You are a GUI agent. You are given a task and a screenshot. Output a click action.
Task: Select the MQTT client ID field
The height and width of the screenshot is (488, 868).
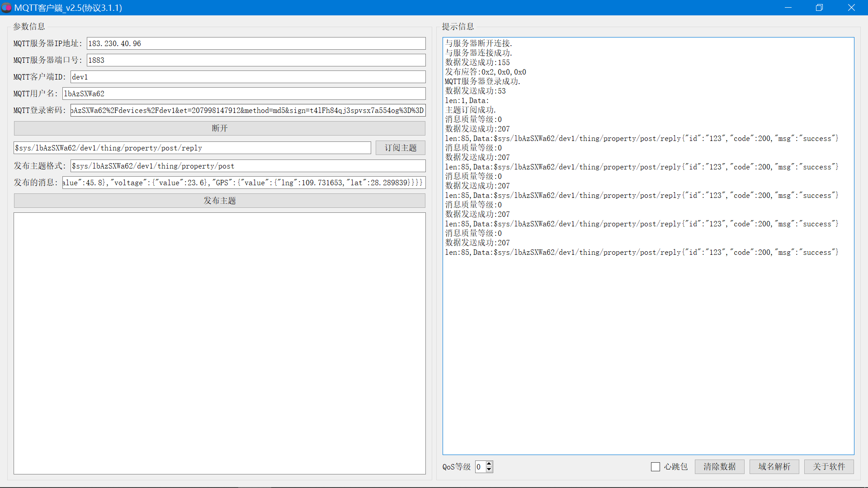pyautogui.click(x=248, y=77)
